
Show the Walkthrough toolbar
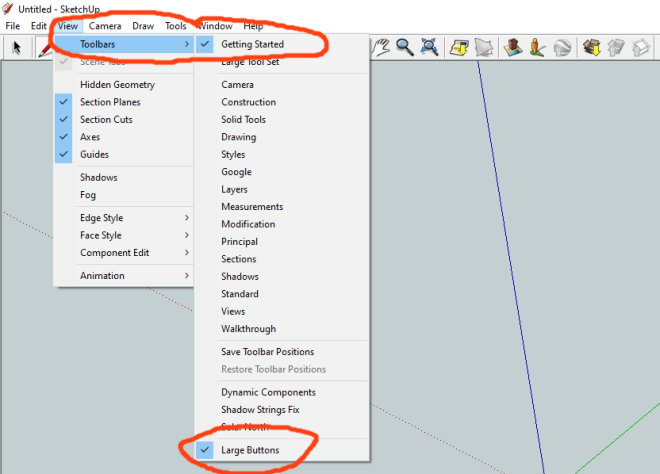pos(282,329)
